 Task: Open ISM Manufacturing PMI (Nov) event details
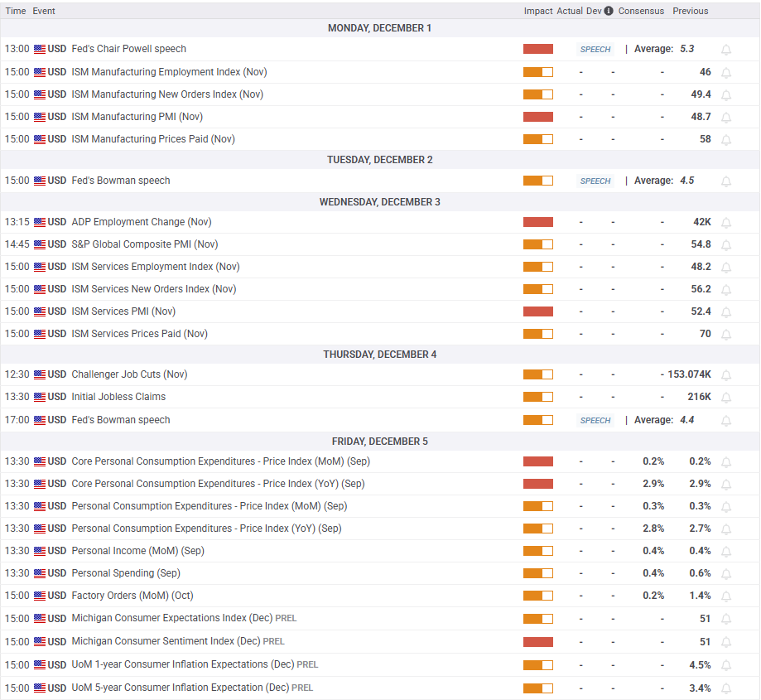[x=137, y=117]
